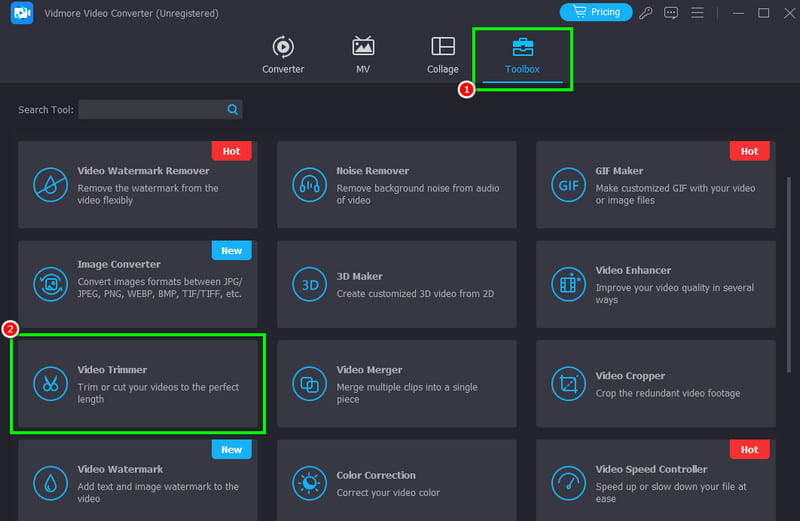Click Hot badge on GIF Maker

point(749,151)
